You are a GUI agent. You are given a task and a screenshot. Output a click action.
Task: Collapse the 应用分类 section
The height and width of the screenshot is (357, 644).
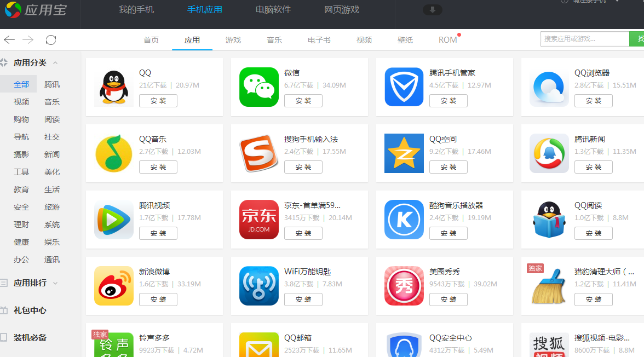pos(55,63)
